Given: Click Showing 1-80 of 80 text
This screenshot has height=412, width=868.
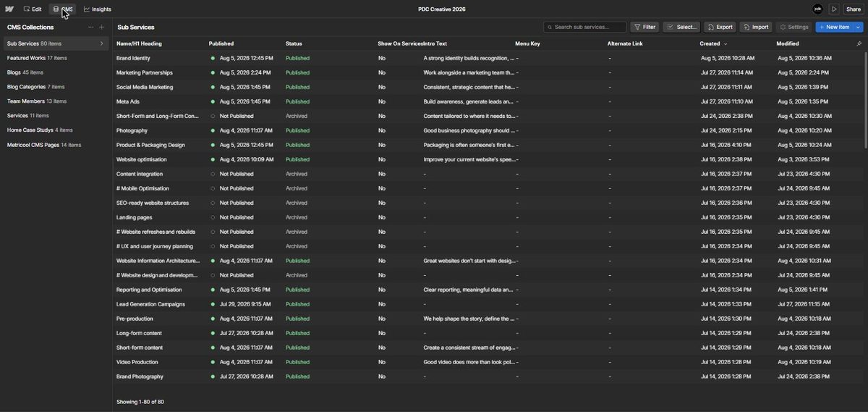Looking at the screenshot, I should tap(140, 402).
